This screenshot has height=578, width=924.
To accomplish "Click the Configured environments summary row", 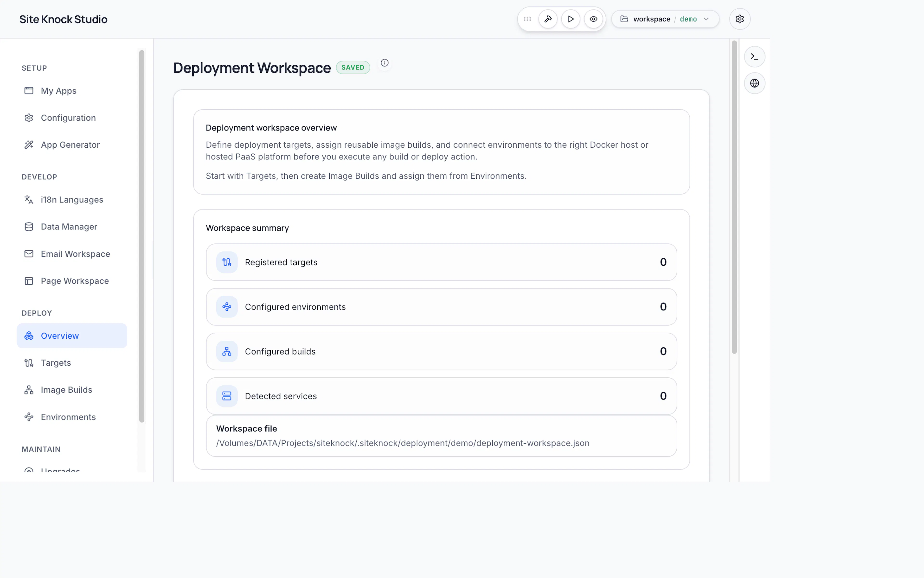I will 441,307.
